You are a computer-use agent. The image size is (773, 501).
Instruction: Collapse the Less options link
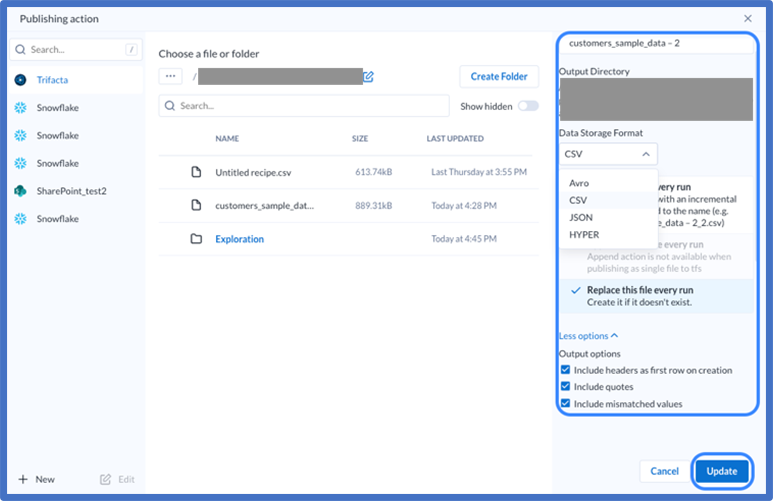tap(588, 336)
